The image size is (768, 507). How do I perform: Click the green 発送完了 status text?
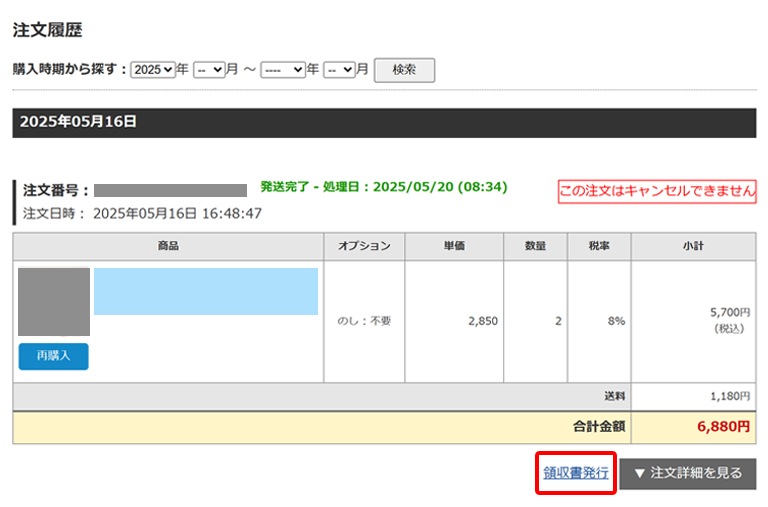tap(383, 187)
